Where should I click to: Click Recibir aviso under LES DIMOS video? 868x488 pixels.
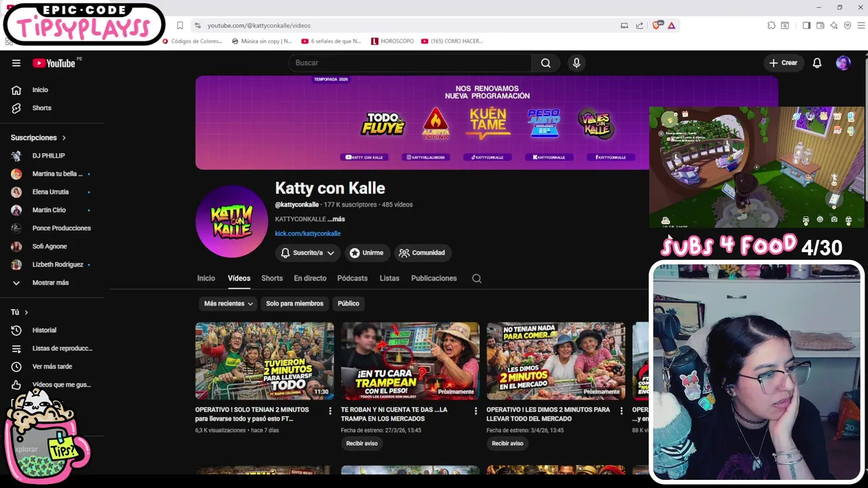(x=507, y=444)
